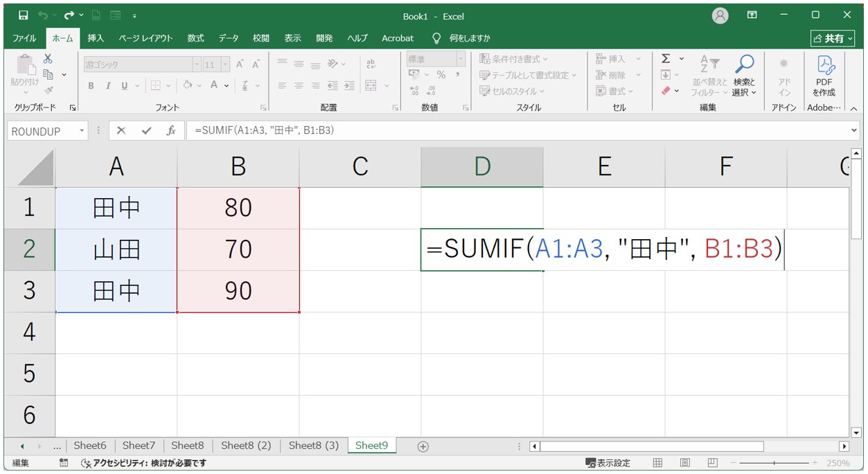Click the Accessibility status message
868x474 pixels.
click(x=143, y=463)
